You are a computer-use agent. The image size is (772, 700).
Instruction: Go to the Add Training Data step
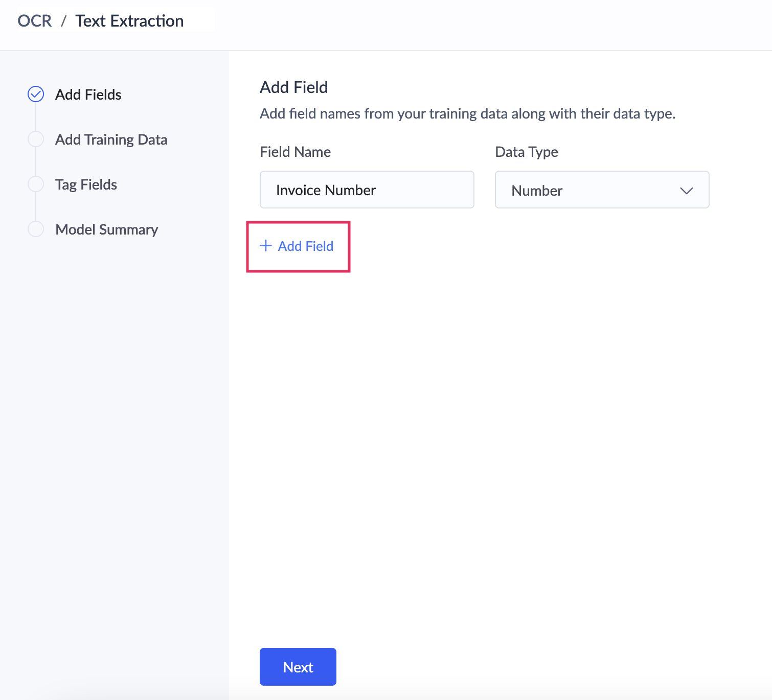pos(111,139)
